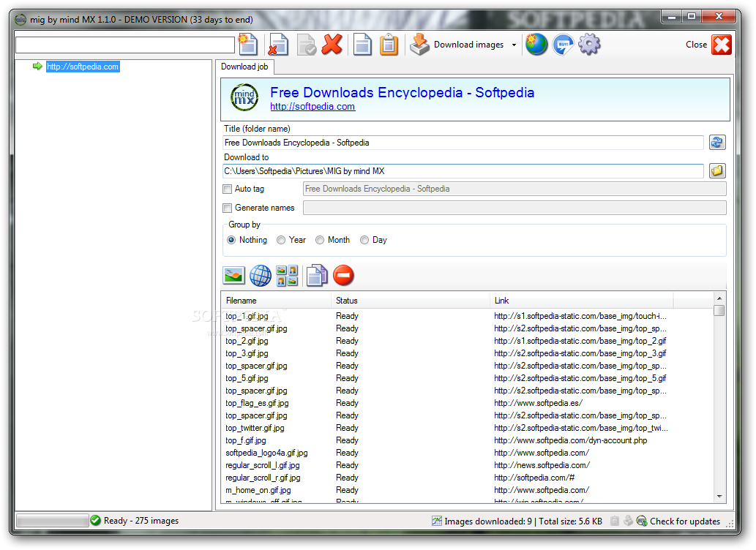Select the top_2.gif.jpg row
Screen dimensions: 756x550
(x=467, y=342)
